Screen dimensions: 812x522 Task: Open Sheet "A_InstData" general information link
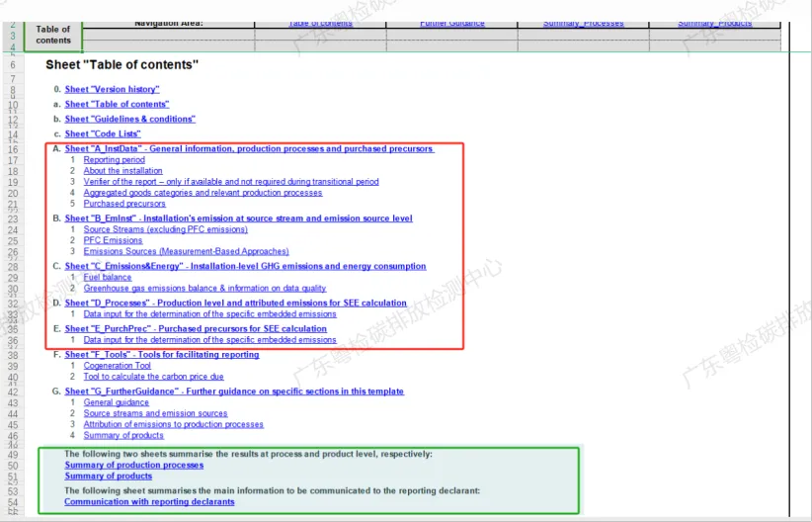pos(249,149)
